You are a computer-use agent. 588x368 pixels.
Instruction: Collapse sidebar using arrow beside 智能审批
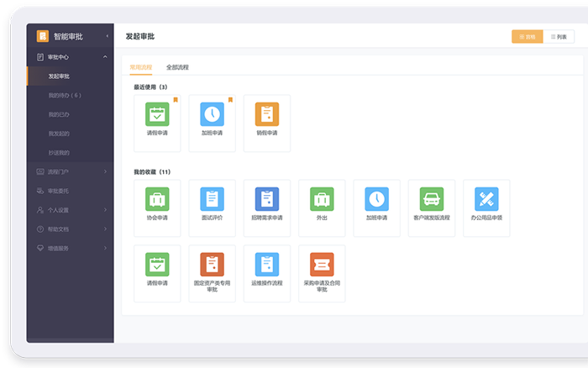tap(107, 36)
